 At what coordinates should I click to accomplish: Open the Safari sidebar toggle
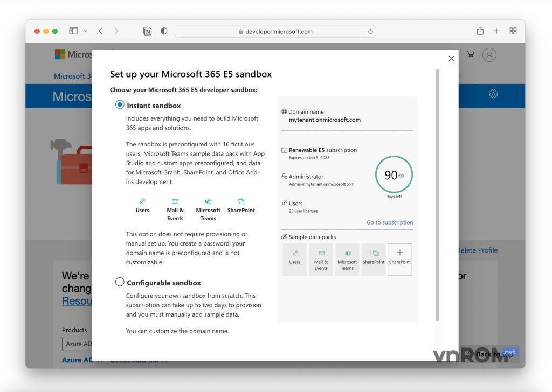[x=73, y=31]
